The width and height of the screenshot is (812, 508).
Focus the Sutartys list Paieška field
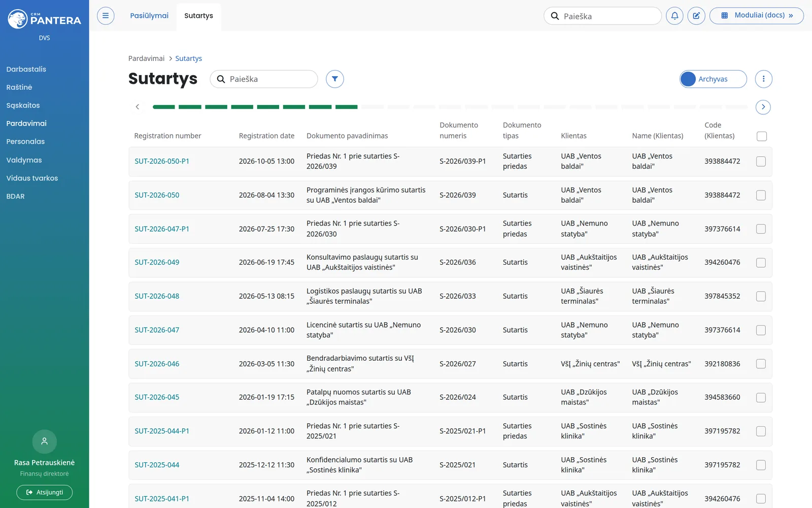click(x=264, y=79)
